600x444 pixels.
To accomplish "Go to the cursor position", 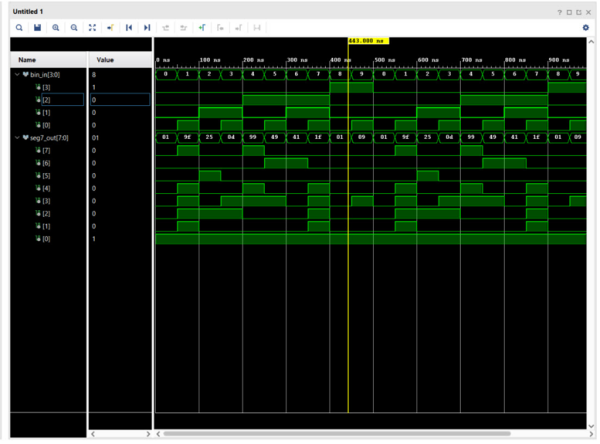I will (111, 28).
